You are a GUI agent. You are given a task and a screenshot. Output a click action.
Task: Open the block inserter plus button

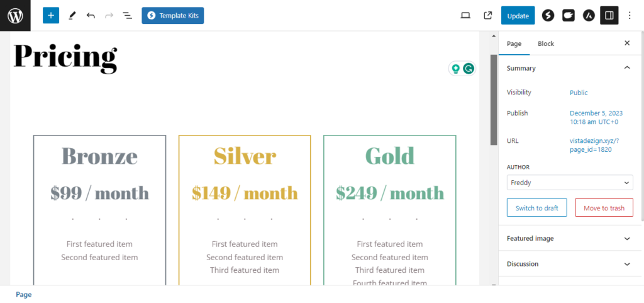(x=51, y=16)
